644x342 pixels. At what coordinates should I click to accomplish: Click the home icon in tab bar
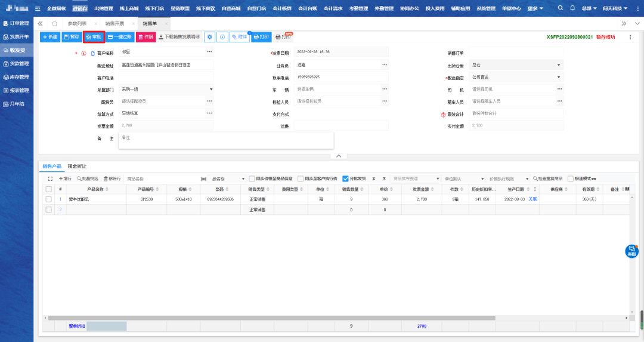pos(55,23)
